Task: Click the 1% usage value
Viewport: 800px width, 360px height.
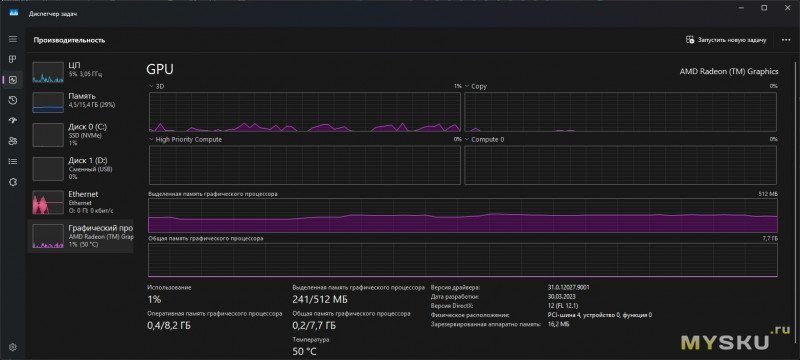Action: click(154, 299)
